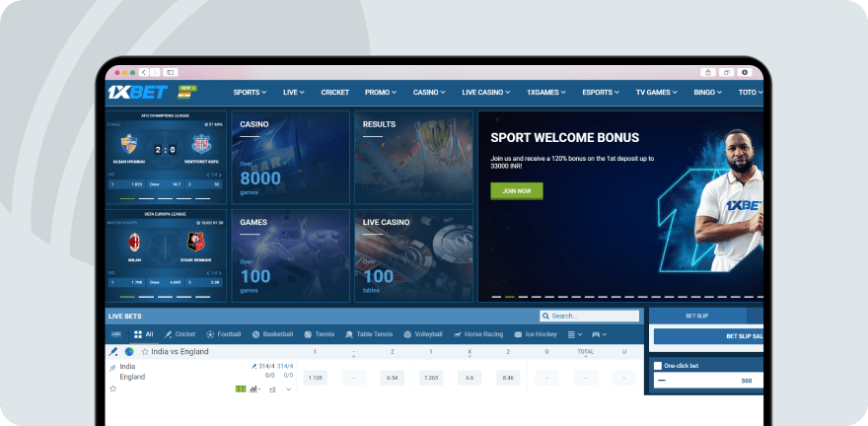Open the gamepad esports dropdown
Image resolution: width=868 pixels, height=426 pixels.
[x=599, y=334]
